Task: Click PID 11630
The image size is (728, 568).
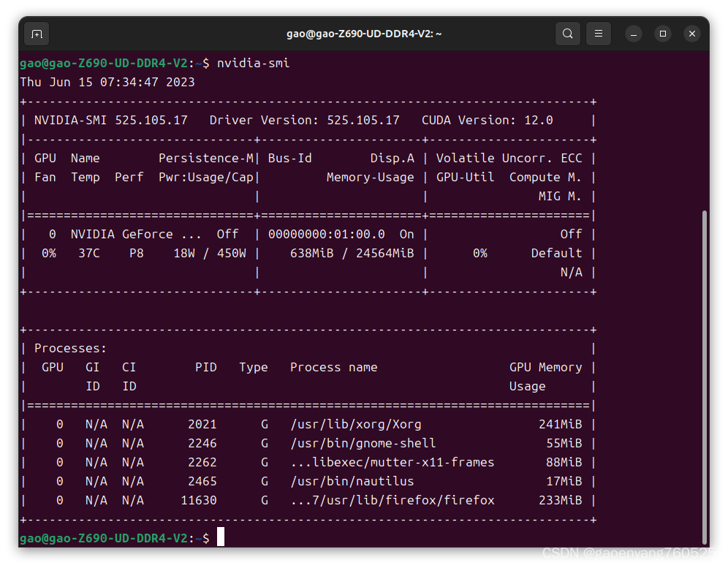Action: (199, 501)
